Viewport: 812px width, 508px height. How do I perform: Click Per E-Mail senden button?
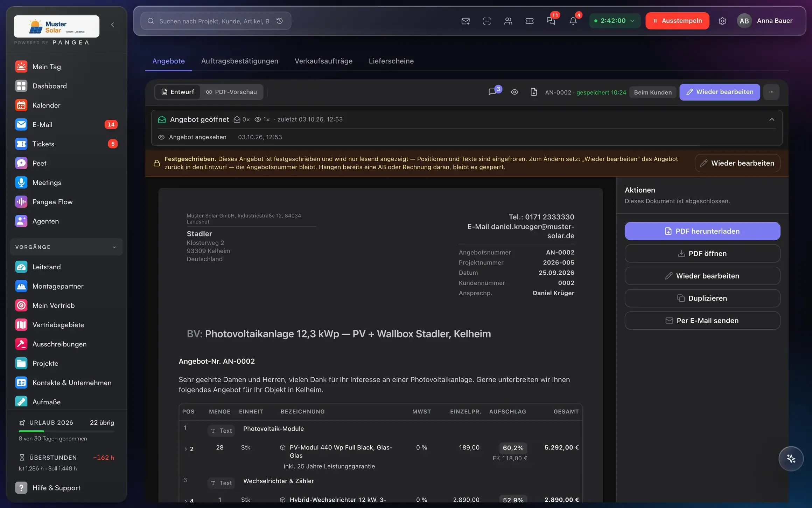pyautogui.click(x=702, y=321)
